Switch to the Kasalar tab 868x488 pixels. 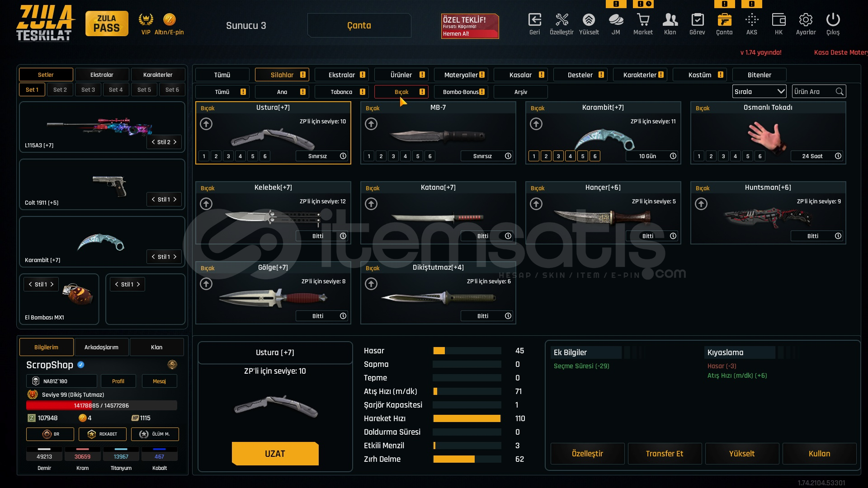point(520,75)
